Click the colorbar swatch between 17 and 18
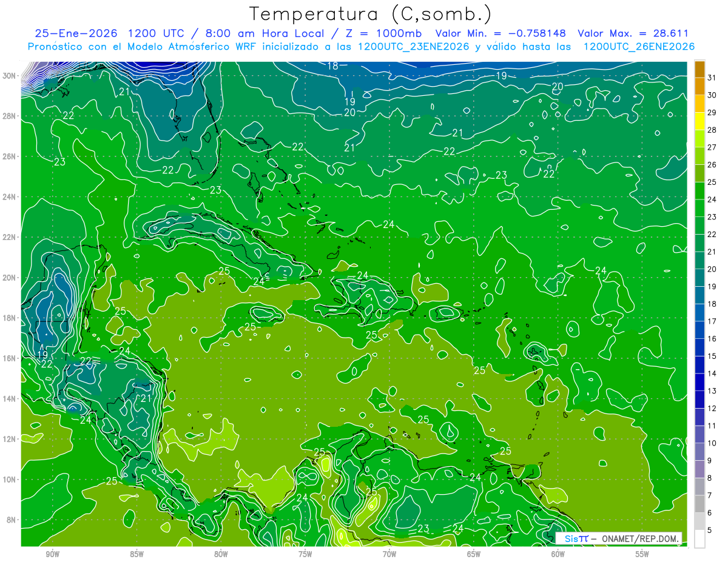 (699, 313)
